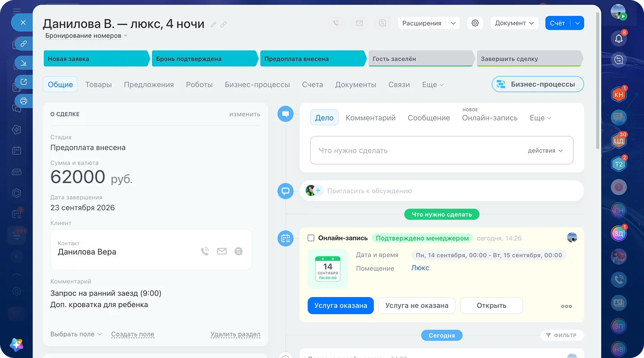Click Удалить раздел link
The width and height of the screenshot is (644, 358).
click(x=235, y=334)
